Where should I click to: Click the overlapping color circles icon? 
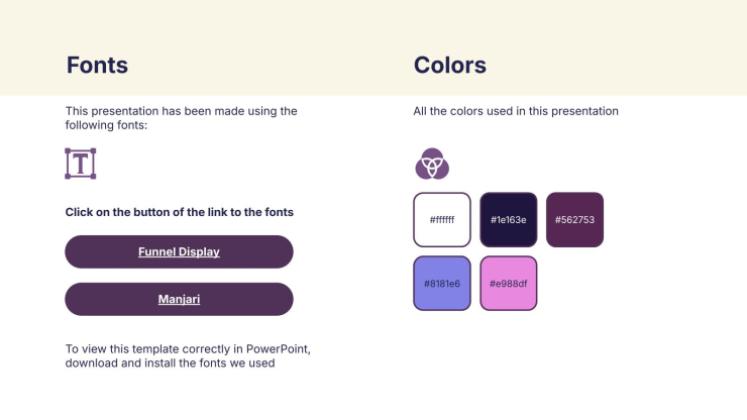(x=432, y=163)
